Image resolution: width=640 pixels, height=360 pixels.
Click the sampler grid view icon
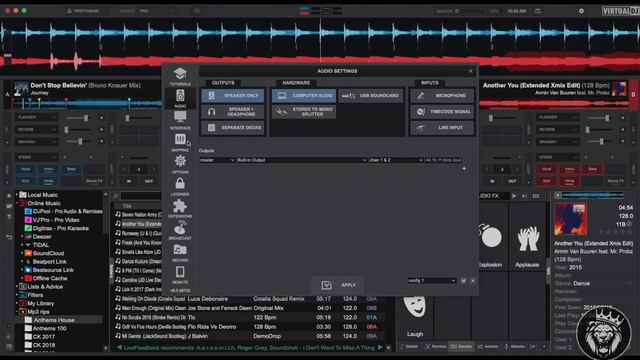click(536, 196)
